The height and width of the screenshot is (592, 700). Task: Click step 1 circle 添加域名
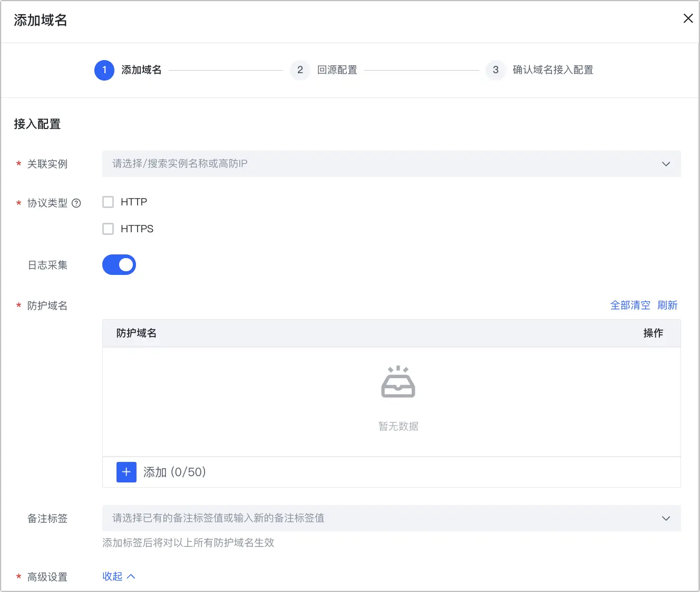[x=104, y=70]
